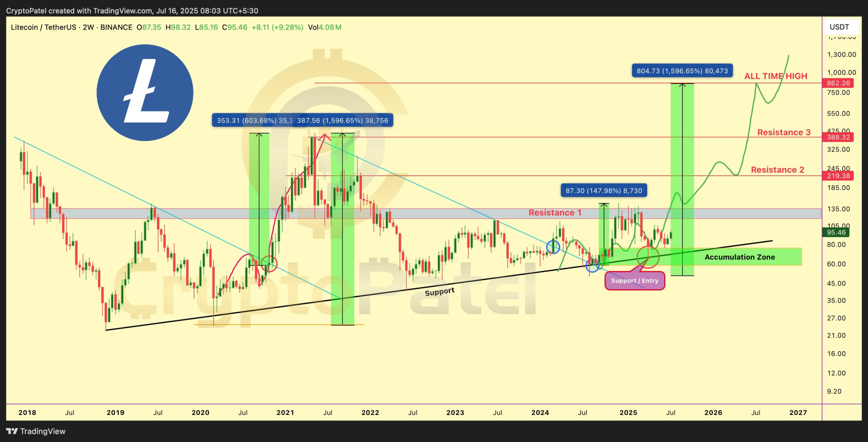
Task: Click the 2027 year on time axis
Action: [798, 412]
